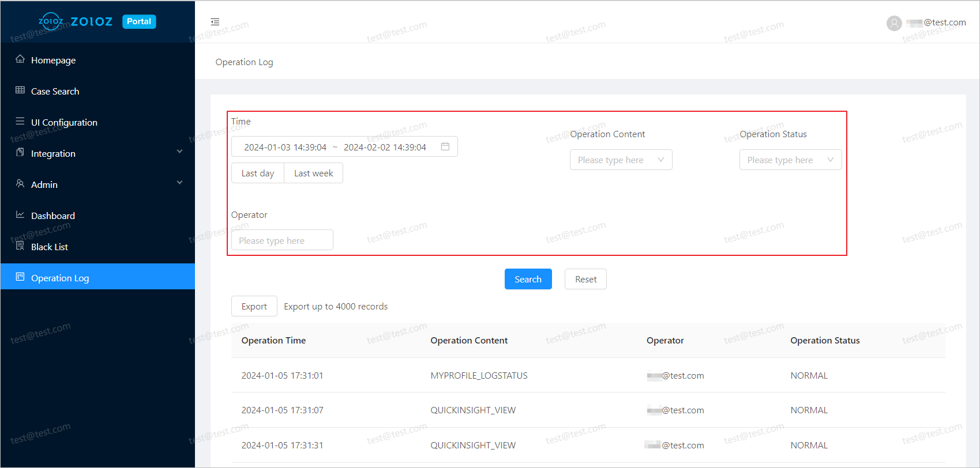Click the Case Search table icon
The image size is (980, 468).
[x=20, y=90]
